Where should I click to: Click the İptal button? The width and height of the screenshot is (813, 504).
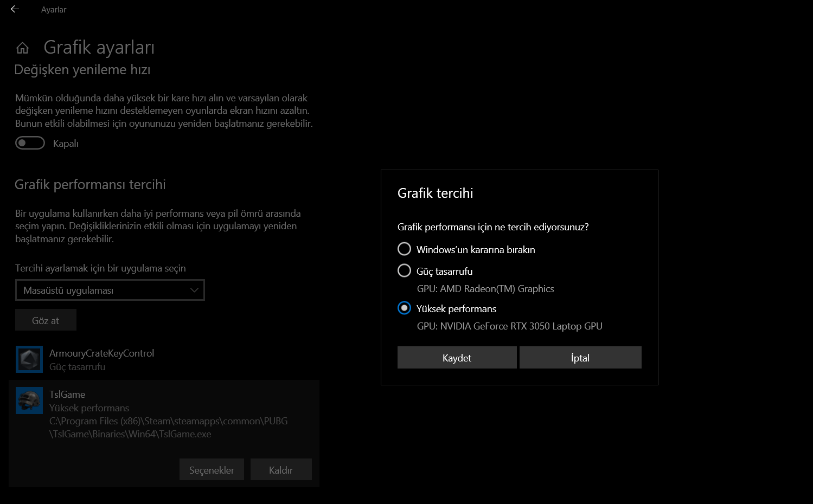580,358
